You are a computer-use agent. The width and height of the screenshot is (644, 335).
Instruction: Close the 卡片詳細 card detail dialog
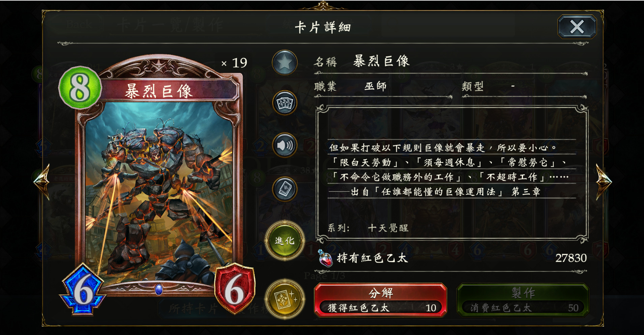tap(577, 27)
